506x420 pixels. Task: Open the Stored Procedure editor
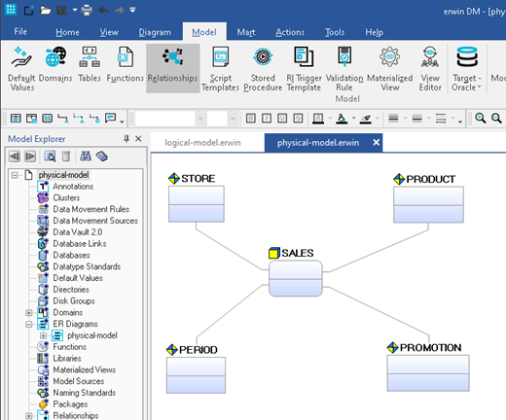click(x=263, y=68)
